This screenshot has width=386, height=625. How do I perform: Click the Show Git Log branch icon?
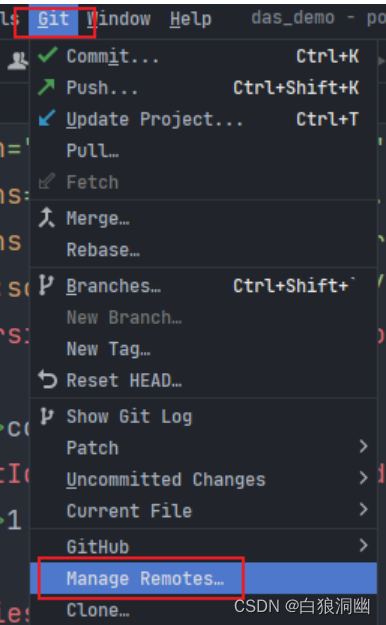pyautogui.click(x=45, y=416)
